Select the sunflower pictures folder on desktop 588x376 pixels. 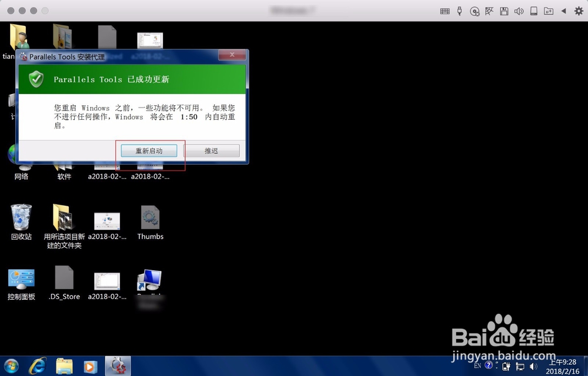62,36
